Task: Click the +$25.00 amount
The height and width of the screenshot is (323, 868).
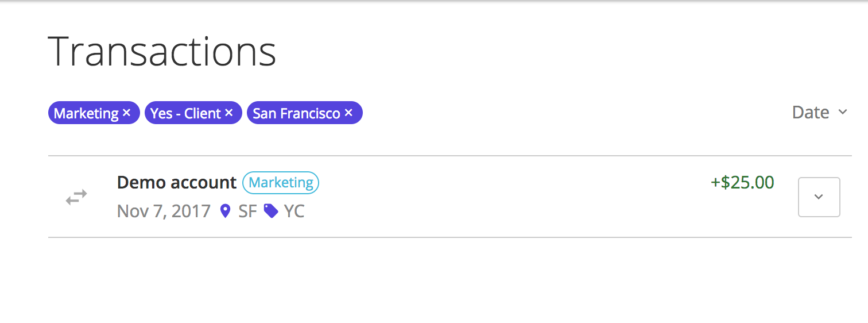Action: [x=742, y=183]
